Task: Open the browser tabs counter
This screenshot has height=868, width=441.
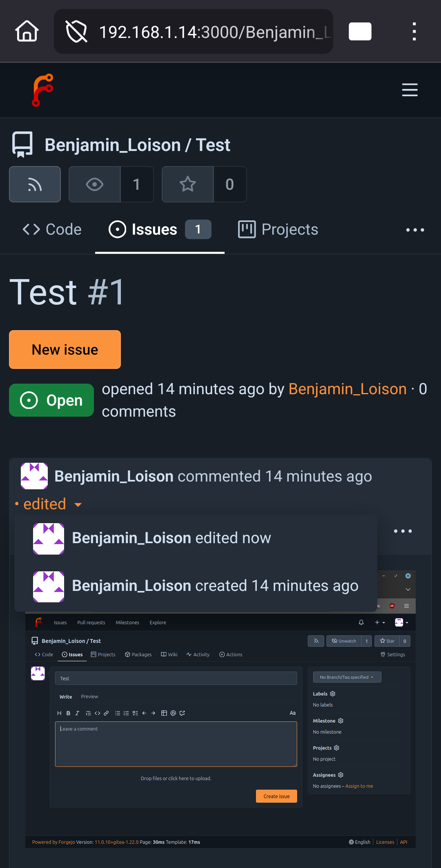Action: tap(360, 31)
